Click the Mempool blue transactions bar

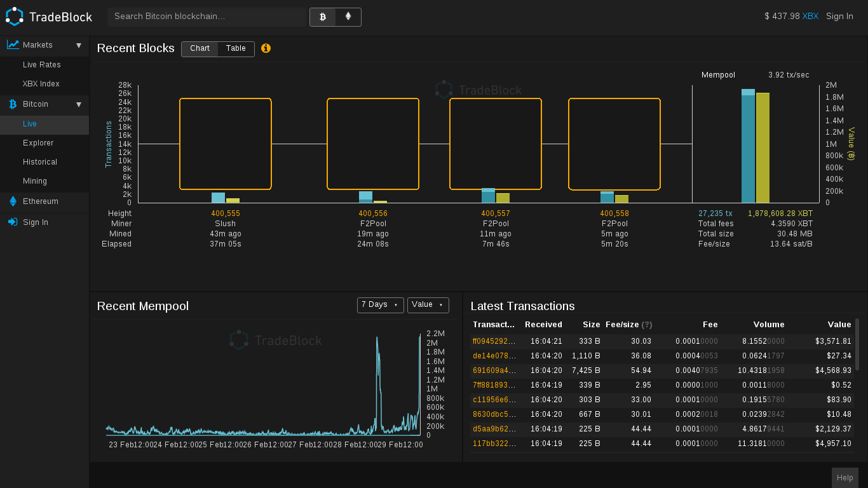pyautogui.click(x=748, y=146)
